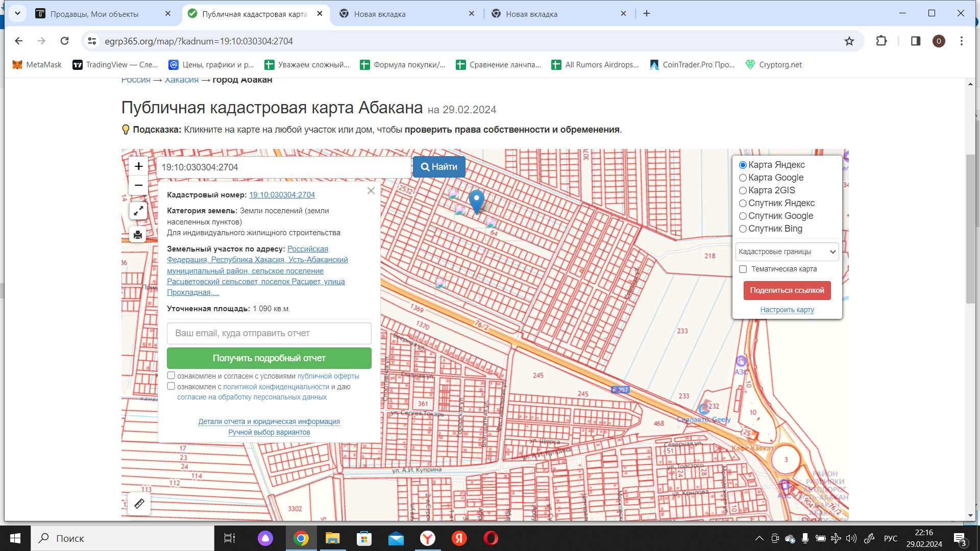Viewport: 980px width, 551px height.
Task: Select Спутник Bing radio option
Action: pos(743,229)
